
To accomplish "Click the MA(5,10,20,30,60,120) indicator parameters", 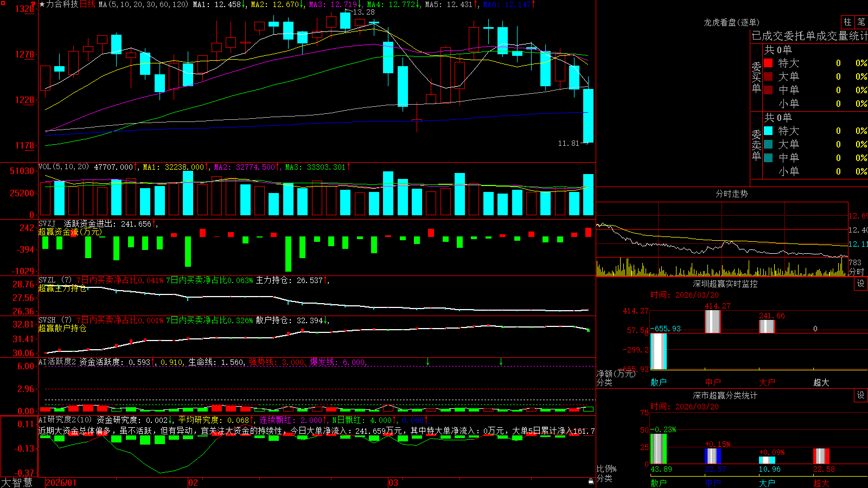I will click(143, 4).
